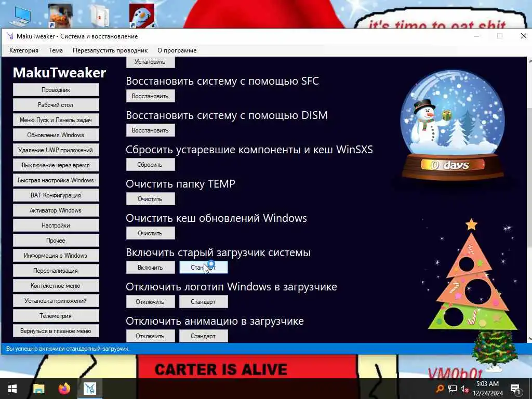Open the Windows Start menu

point(12,389)
